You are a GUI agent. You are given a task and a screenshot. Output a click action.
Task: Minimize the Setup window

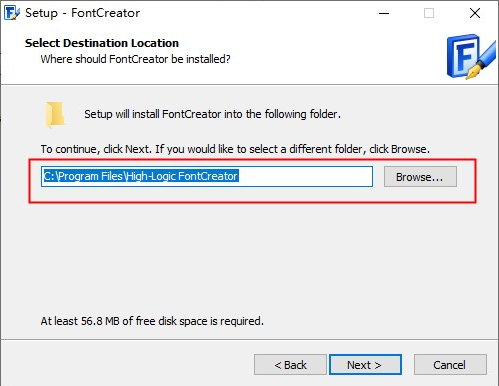click(x=384, y=13)
